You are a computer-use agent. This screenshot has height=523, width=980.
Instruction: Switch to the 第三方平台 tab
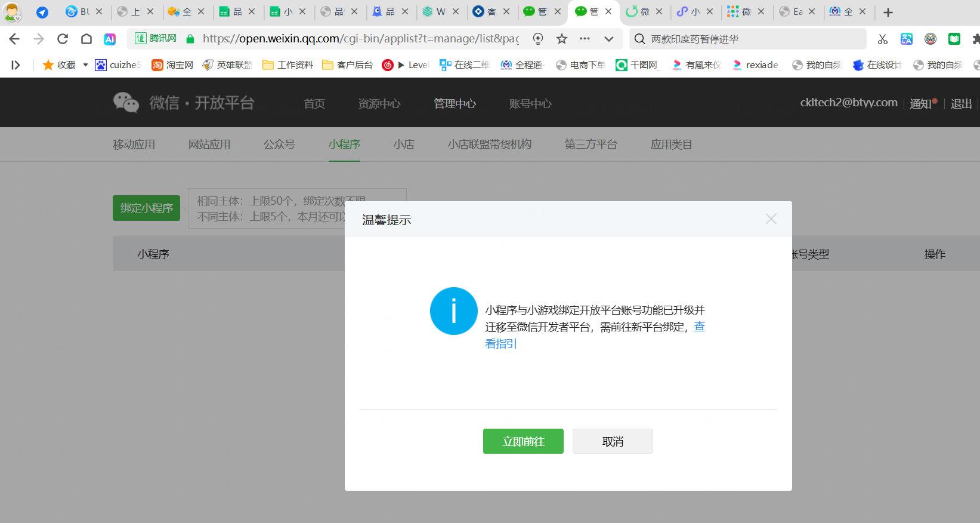click(591, 144)
